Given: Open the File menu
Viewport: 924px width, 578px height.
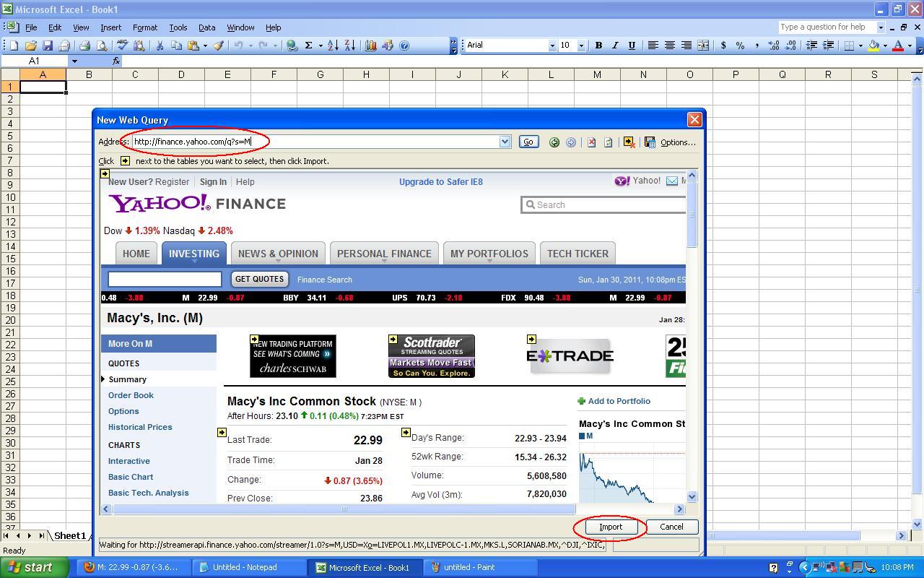Looking at the screenshot, I should point(31,27).
